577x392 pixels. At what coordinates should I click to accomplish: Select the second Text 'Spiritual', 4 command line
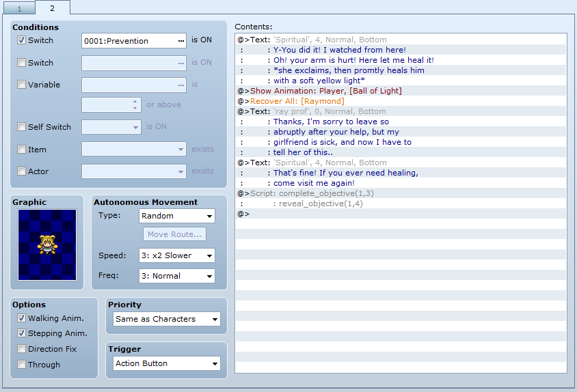401,163
